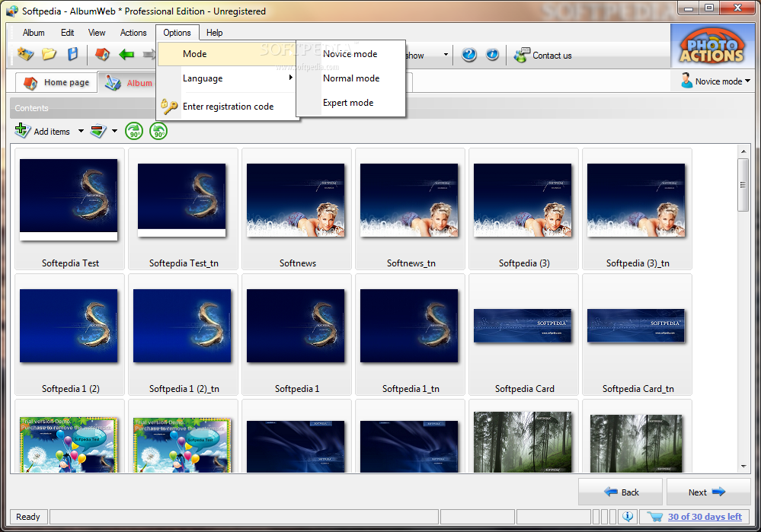The height and width of the screenshot is (532, 761).
Task: Open the Novice mode dropdown at top right
Action: [715, 81]
